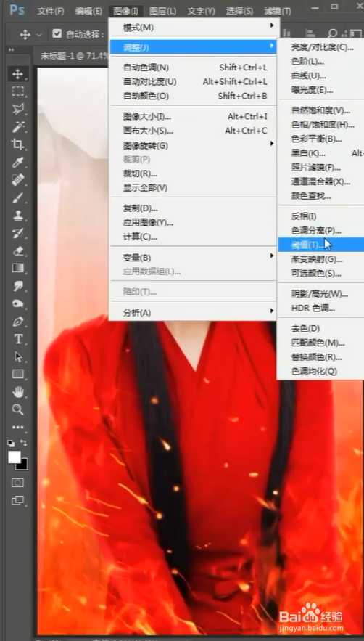The width and height of the screenshot is (364, 641).
Task: Select the Polygonal Lasso tool
Action: pyautogui.click(x=17, y=109)
